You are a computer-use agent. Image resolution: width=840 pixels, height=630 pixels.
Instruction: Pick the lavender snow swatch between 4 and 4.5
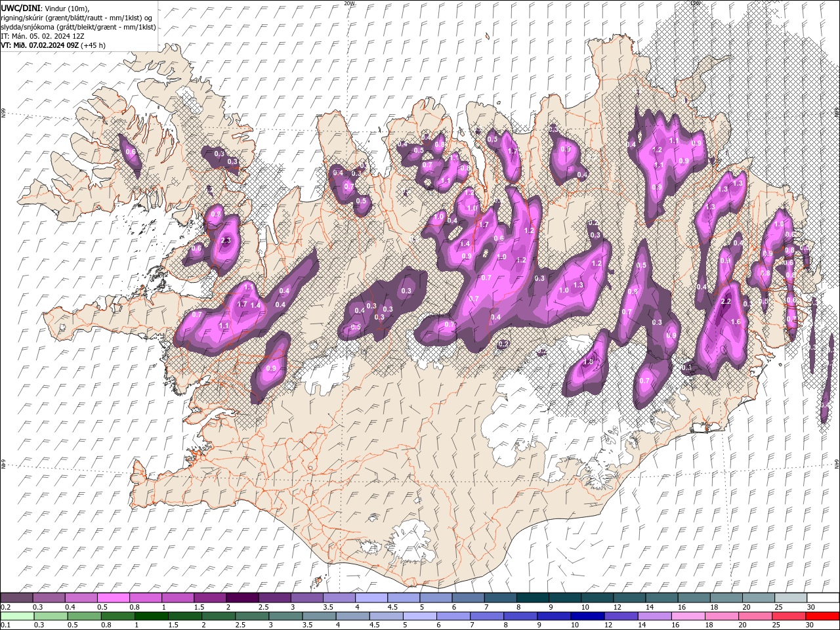click(x=371, y=597)
